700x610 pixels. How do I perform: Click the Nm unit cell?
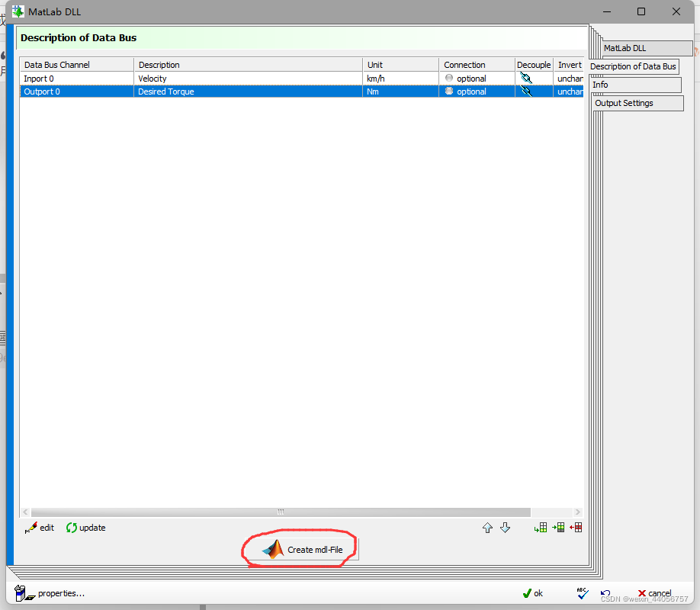click(401, 91)
